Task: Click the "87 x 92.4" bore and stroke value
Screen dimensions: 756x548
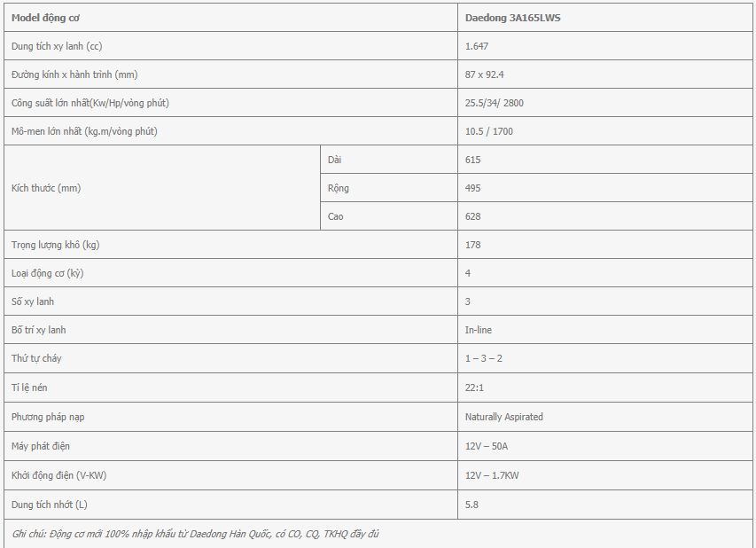Action: [x=484, y=74]
